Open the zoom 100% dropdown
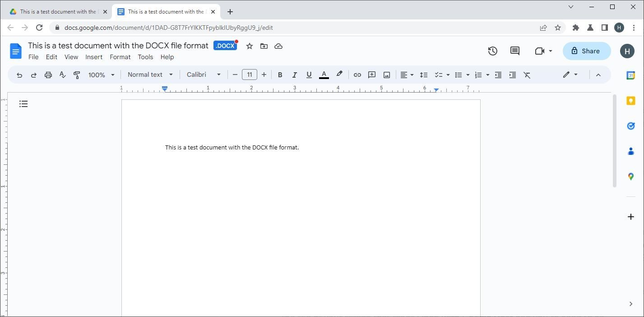The width and height of the screenshot is (644, 317). point(101,75)
